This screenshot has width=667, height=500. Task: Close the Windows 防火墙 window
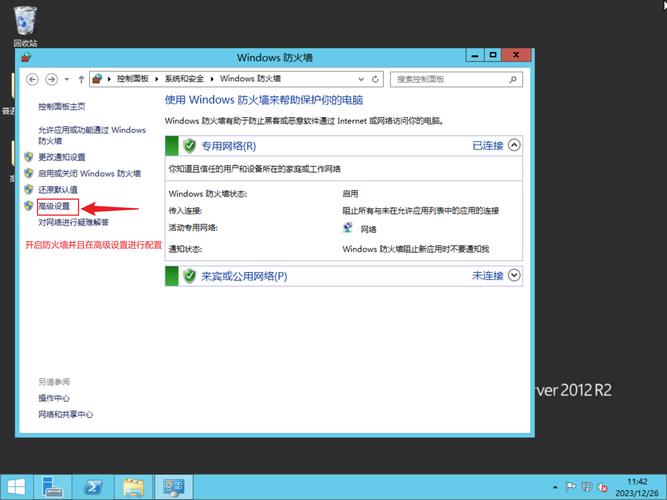coord(516,55)
